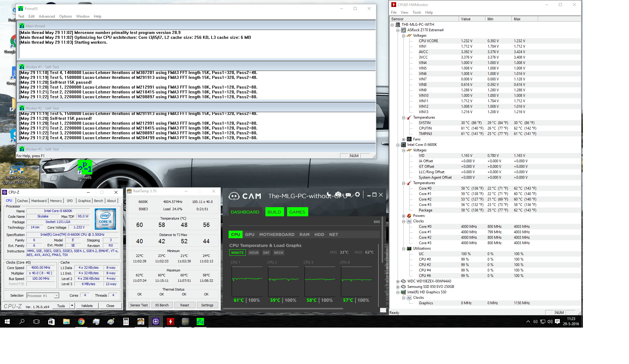Switch CAM graph range to HOUR
The width and height of the screenshot is (629, 364).
[x=253, y=253]
